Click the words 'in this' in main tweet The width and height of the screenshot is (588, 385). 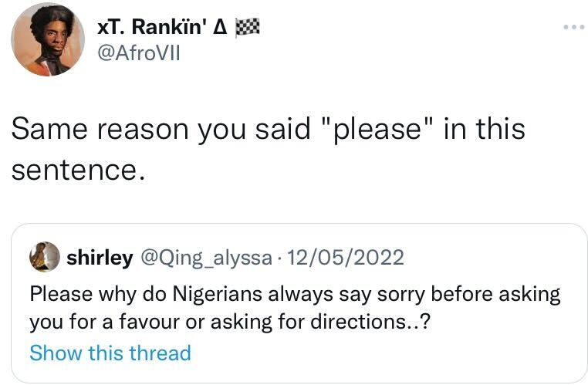pyautogui.click(x=485, y=128)
